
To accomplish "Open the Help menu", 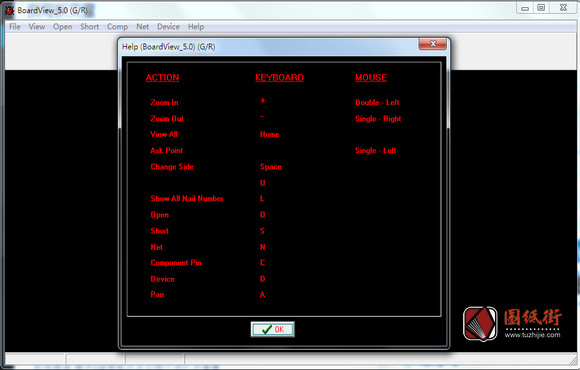I will point(196,27).
